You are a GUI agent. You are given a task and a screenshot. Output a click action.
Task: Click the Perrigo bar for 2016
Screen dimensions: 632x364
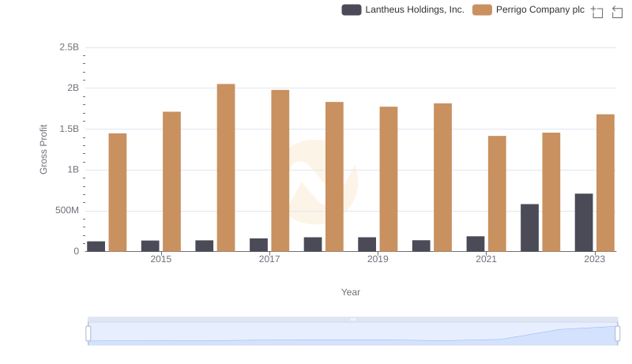(x=226, y=167)
